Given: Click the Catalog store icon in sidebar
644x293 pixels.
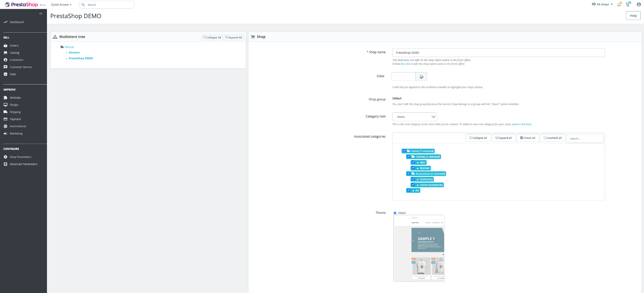Looking at the screenshot, I should [5, 53].
